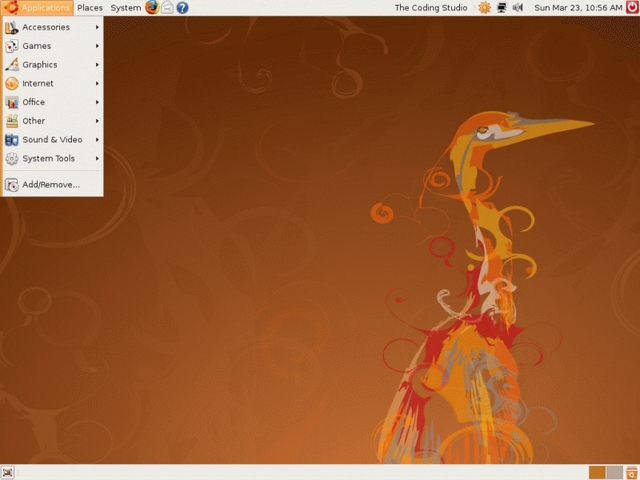This screenshot has height=480, width=640.
Task: Click the Sound & Video film icon
Action: 11,140
